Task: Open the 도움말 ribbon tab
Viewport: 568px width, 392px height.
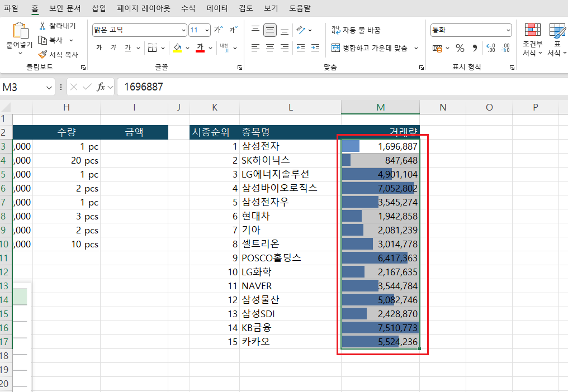Action: tap(300, 8)
